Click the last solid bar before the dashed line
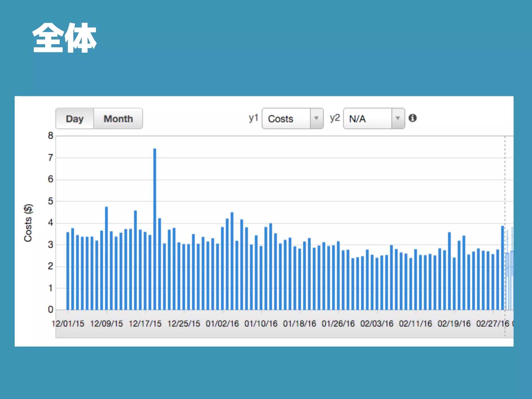532x399 pixels. click(x=502, y=268)
